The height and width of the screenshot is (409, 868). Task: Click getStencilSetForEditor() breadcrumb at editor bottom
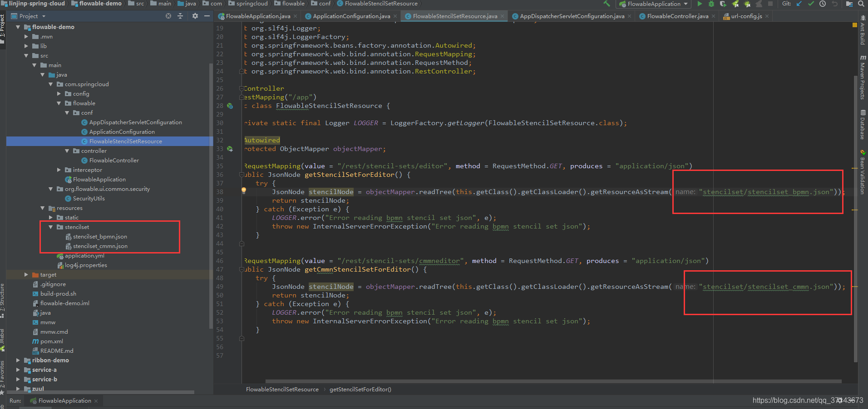360,390
